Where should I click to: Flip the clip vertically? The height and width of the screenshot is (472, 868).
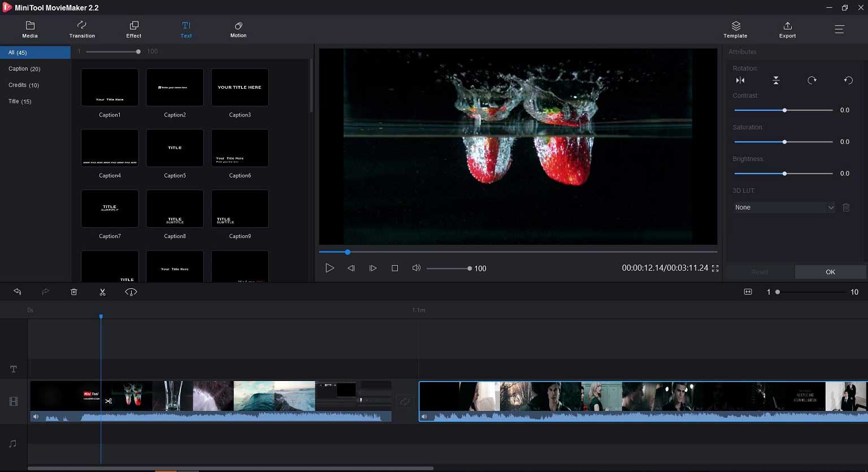point(776,80)
